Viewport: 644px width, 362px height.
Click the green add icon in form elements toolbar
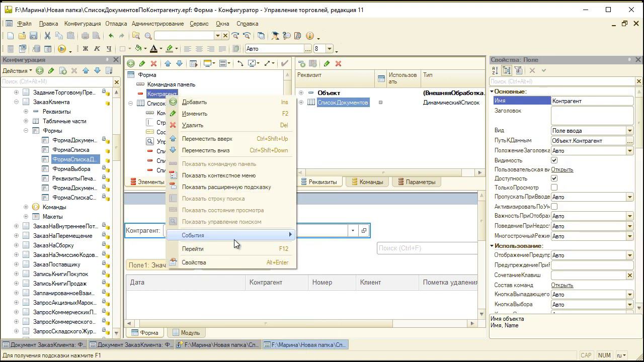pos(131,63)
